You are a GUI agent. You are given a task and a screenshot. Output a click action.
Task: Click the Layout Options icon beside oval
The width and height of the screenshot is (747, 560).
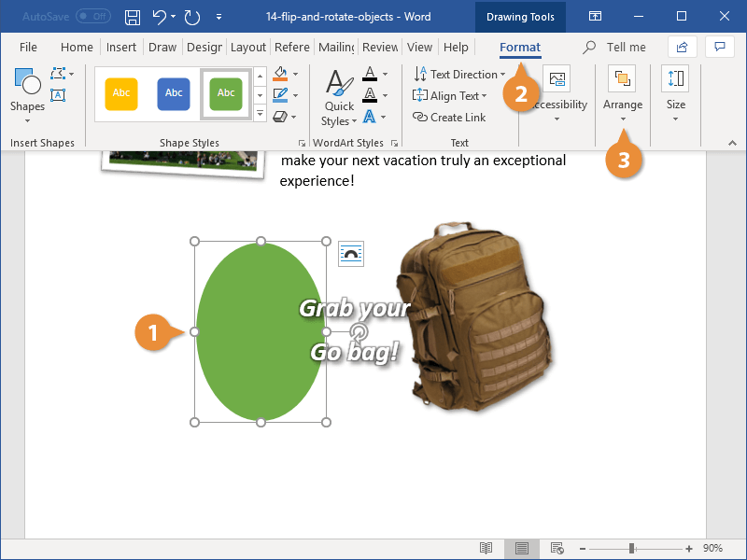[351, 254]
